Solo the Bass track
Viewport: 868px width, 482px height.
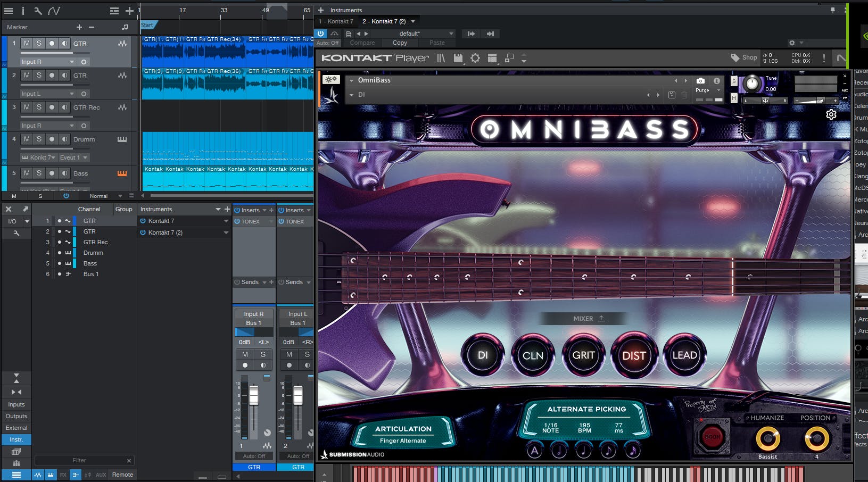click(39, 173)
